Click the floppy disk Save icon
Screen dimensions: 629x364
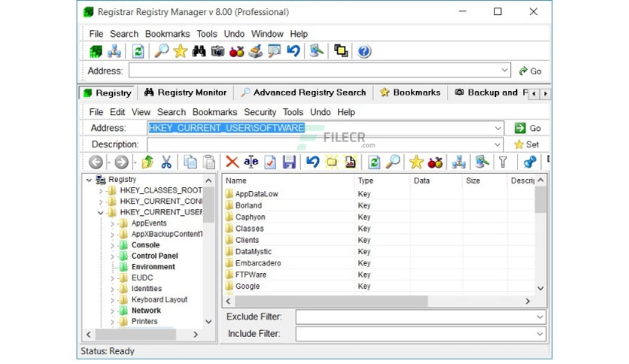coord(289,162)
